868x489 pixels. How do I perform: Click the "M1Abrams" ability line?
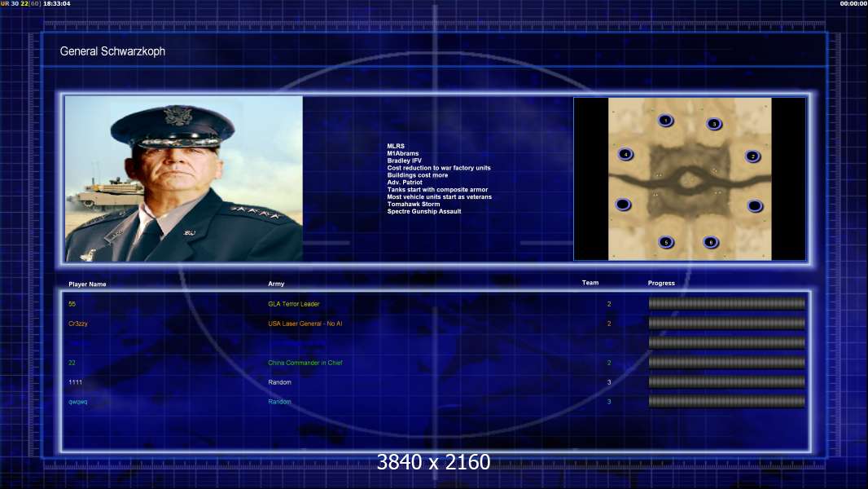[x=403, y=153]
